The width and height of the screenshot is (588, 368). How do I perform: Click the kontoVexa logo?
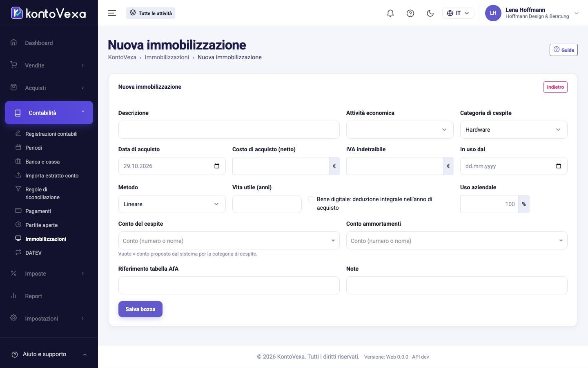tap(49, 13)
